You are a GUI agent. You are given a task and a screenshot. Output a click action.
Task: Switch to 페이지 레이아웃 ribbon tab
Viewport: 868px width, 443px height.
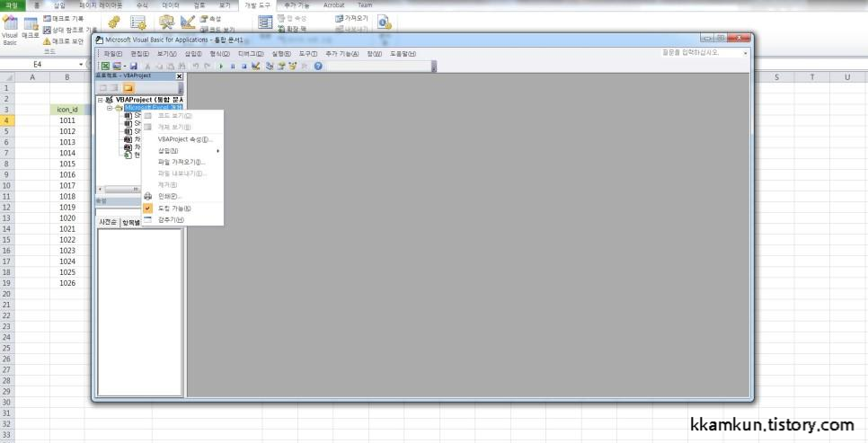pos(101,5)
